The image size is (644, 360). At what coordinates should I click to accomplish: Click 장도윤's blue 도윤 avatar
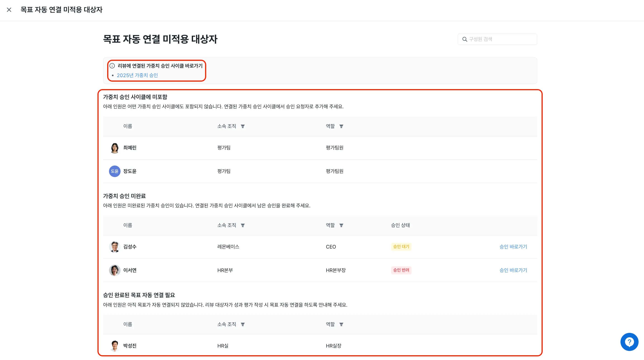(x=114, y=171)
